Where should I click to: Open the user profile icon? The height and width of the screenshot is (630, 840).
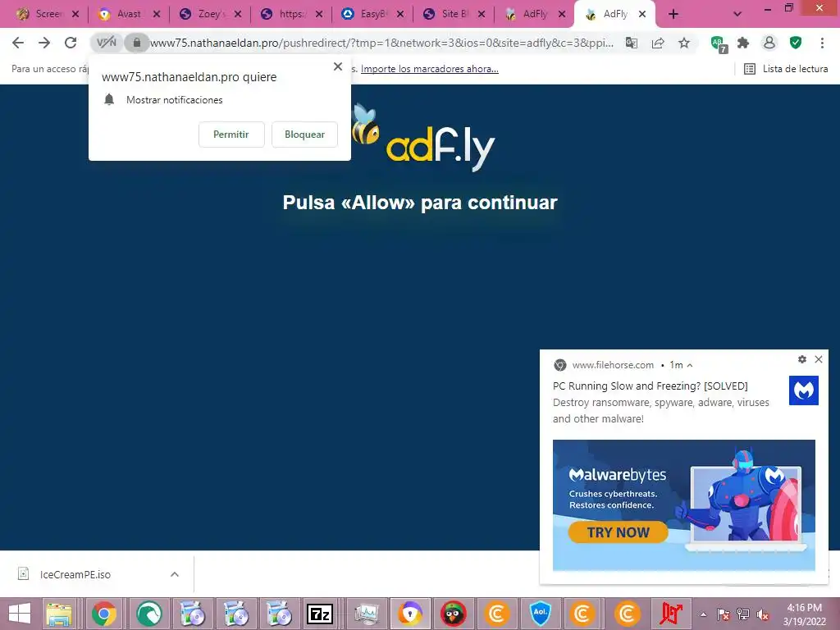769,43
